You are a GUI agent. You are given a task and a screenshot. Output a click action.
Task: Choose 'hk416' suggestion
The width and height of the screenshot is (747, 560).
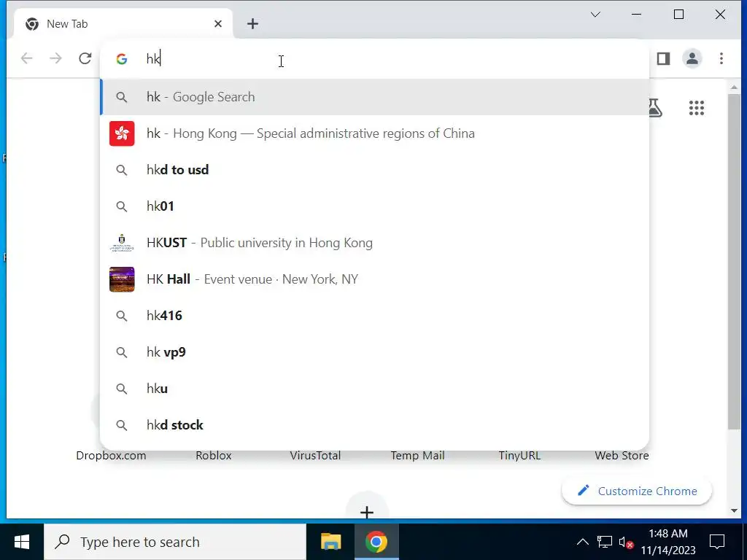[374, 316]
